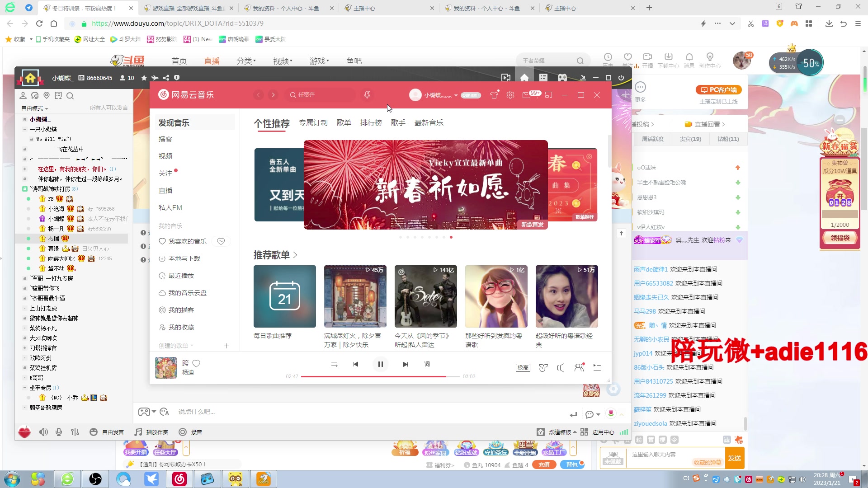
Task: Expand the 创建的歌单 section
Action: coord(176,346)
